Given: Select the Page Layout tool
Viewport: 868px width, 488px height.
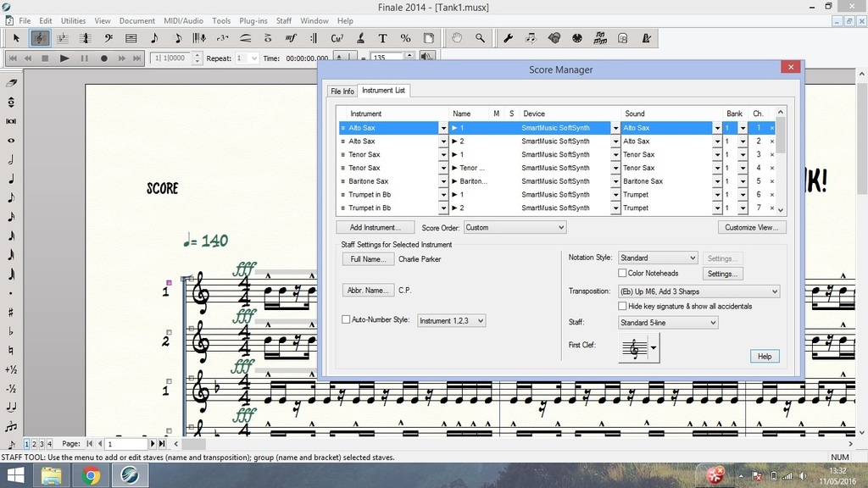Looking at the screenshot, I should point(428,38).
